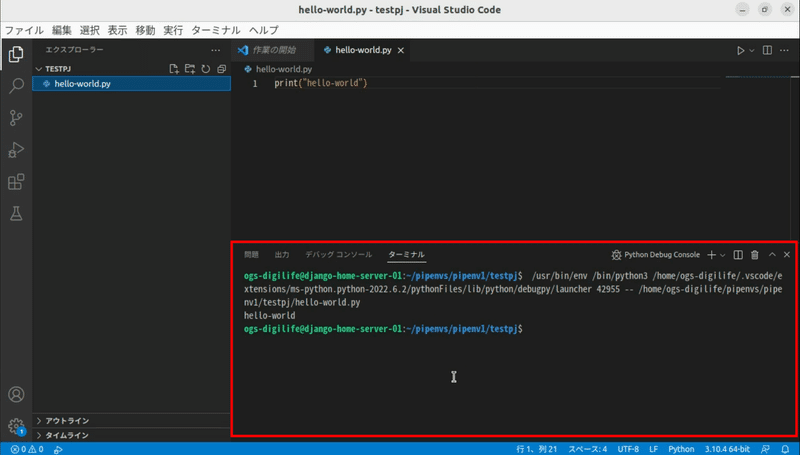
Task: Open the 選択 menu
Action: point(90,30)
